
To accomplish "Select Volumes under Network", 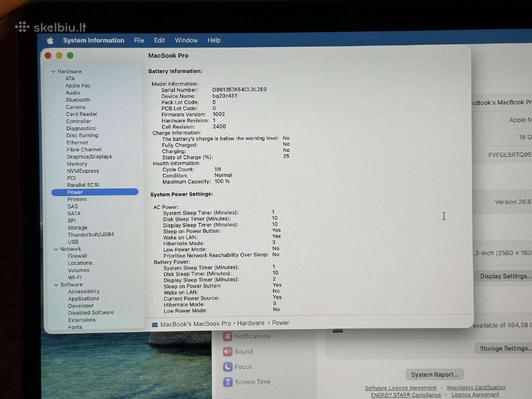I will [x=79, y=270].
